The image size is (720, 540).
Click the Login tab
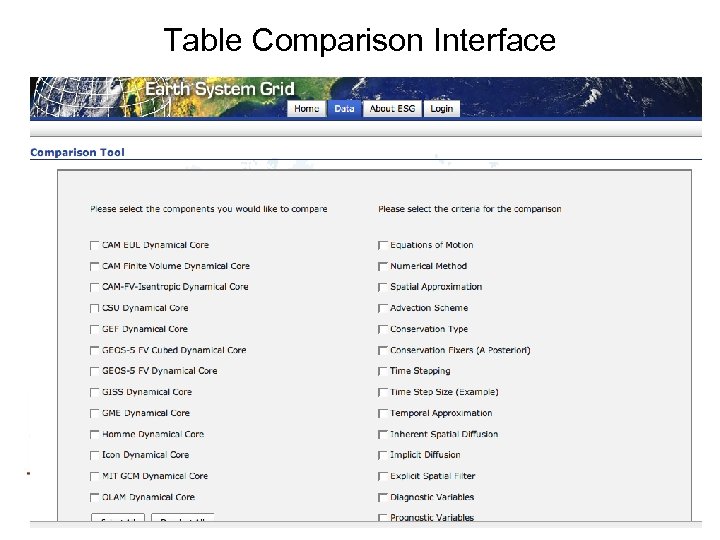441,109
